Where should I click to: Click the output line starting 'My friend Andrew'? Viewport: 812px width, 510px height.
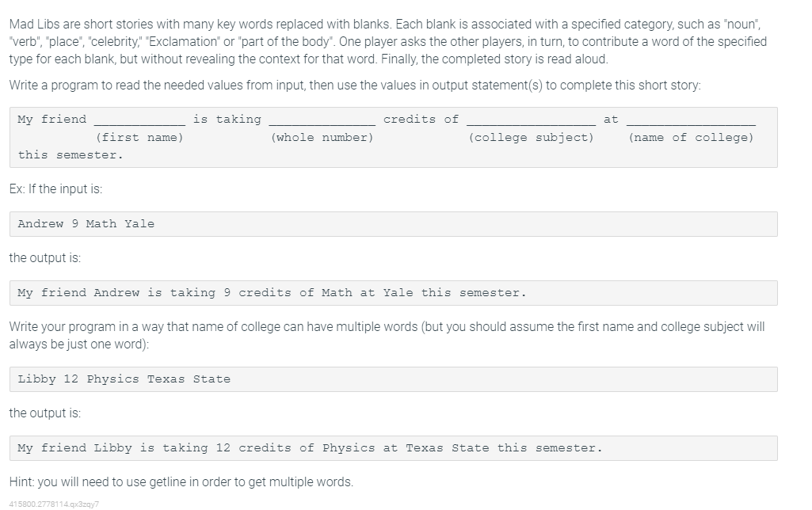pos(394,293)
